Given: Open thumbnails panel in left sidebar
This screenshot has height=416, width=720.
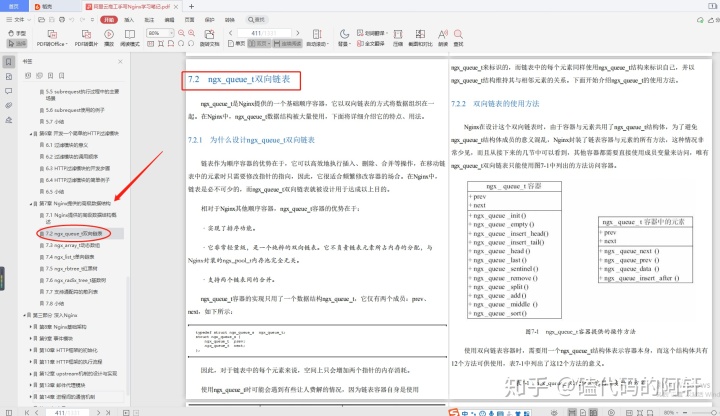Looking at the screenshot, I should click(x=9, y=77).
